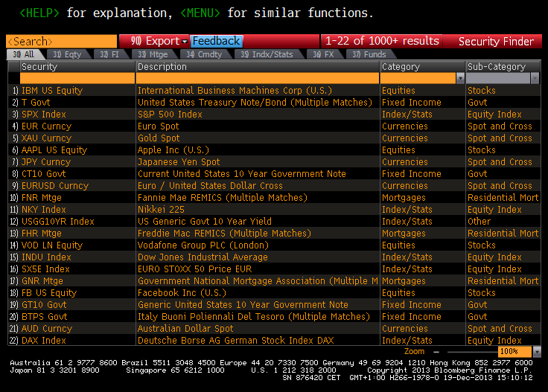Select BTPS Govt security
Image resolution: width=548 pixels, height=392 pixels.
tap(45, 317)
